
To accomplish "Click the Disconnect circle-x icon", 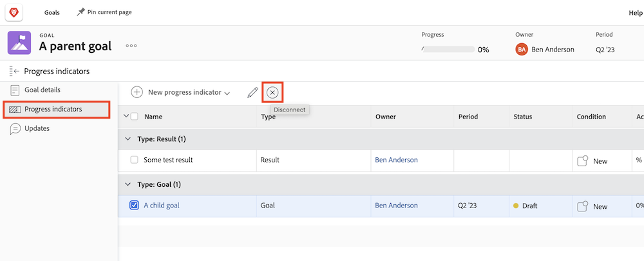I will 272,93.
